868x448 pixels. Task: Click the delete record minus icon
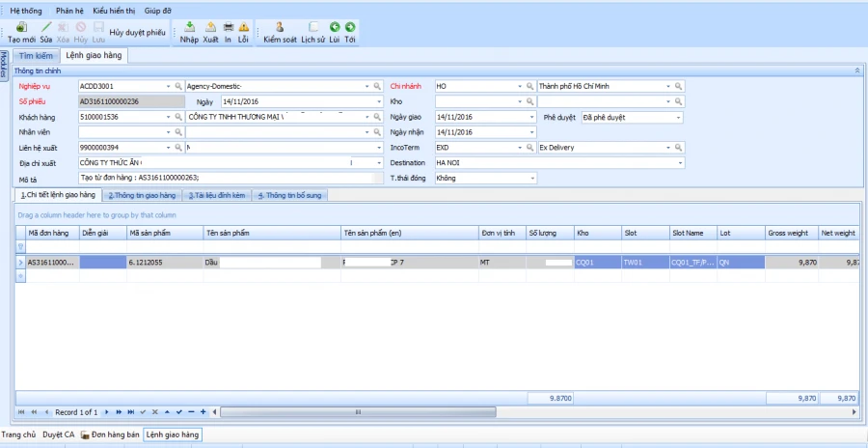coord(191,412)
